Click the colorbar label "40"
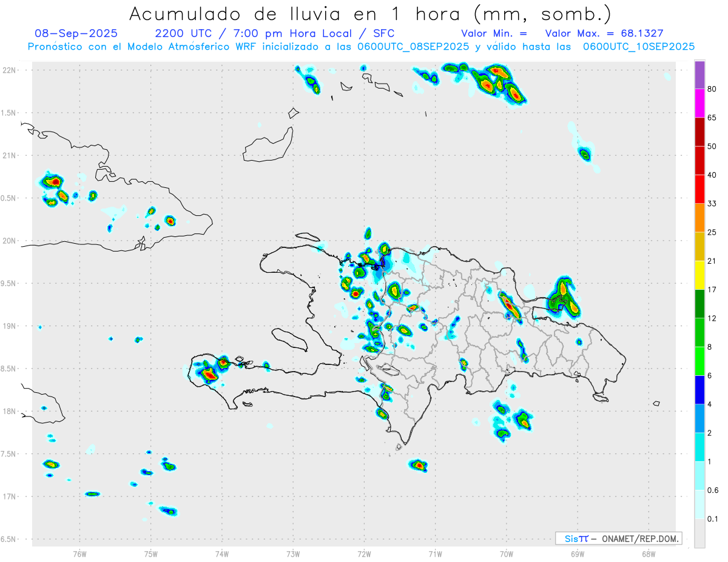 (x=712, y=175)
